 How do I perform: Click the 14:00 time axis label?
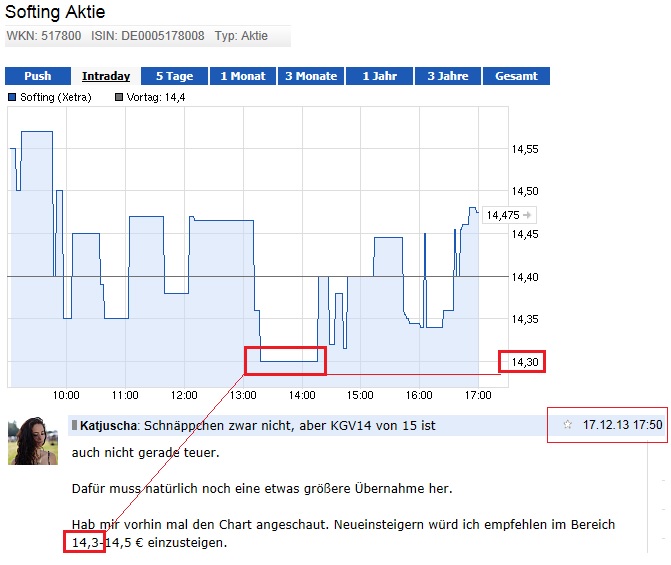click(302, 395)
